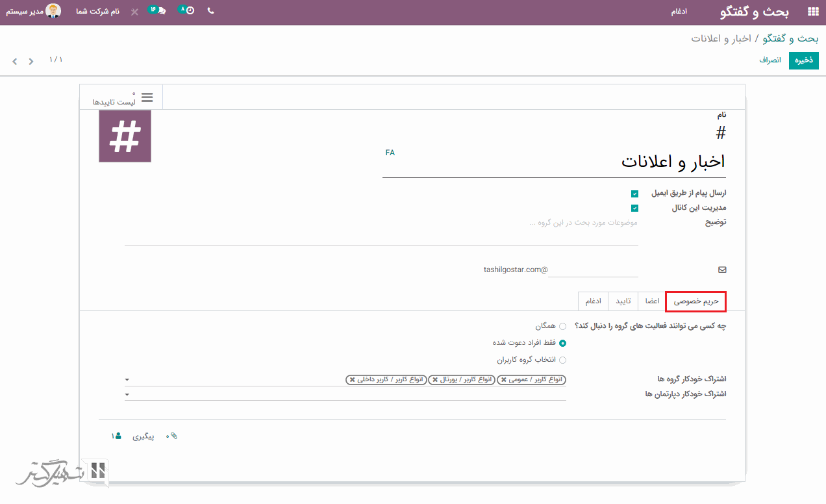
Task: Click the @tashilgostar.com domain text
Action: pyautogui.click(x=516, y=270)
